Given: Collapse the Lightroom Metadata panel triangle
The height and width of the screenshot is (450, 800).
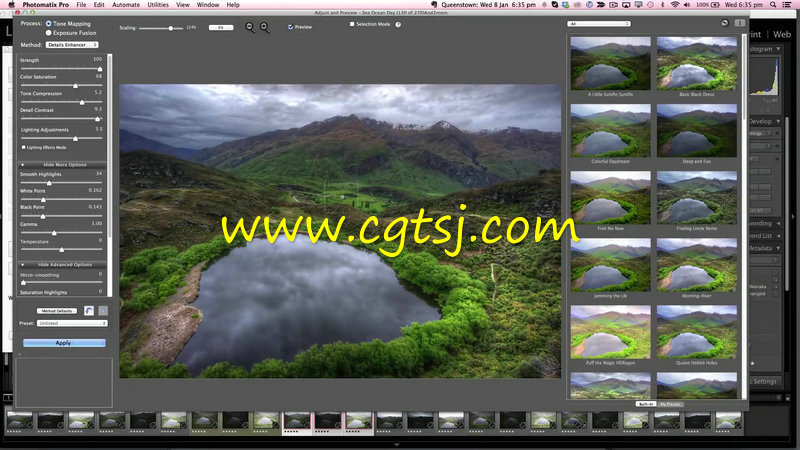Looking at the screenshot, I should point(778,248).
